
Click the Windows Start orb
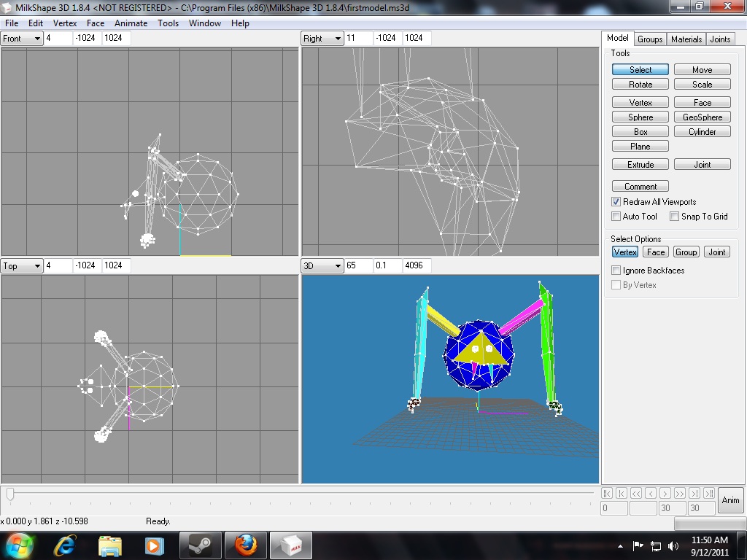pyautogui.click(x=18, y=545)
